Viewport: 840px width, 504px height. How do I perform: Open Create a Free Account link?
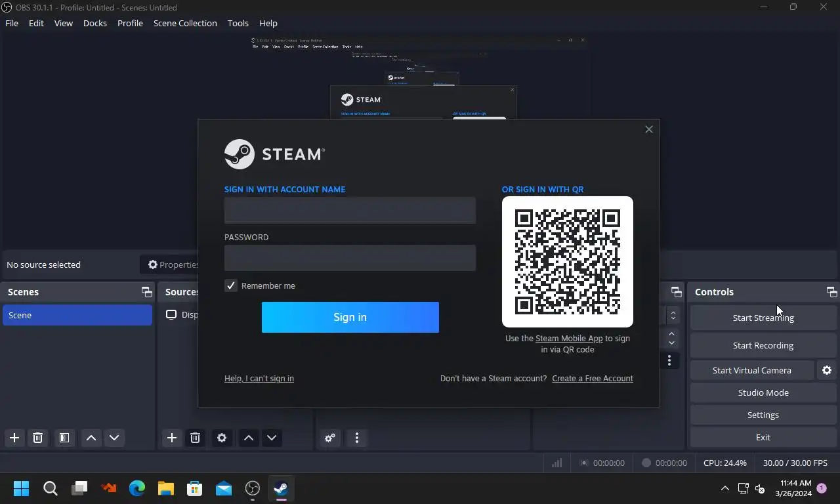coord(593,378)
